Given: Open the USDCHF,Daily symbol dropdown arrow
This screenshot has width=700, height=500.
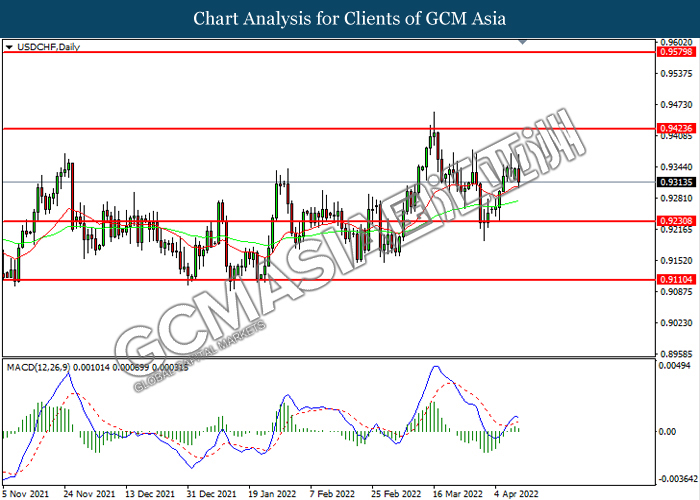Looking at the screenshot, I should [x=9, y=47].
